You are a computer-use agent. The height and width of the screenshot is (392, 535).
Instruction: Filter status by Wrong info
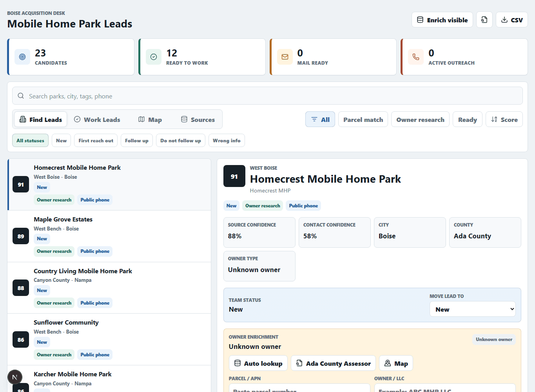coord(227,141)
